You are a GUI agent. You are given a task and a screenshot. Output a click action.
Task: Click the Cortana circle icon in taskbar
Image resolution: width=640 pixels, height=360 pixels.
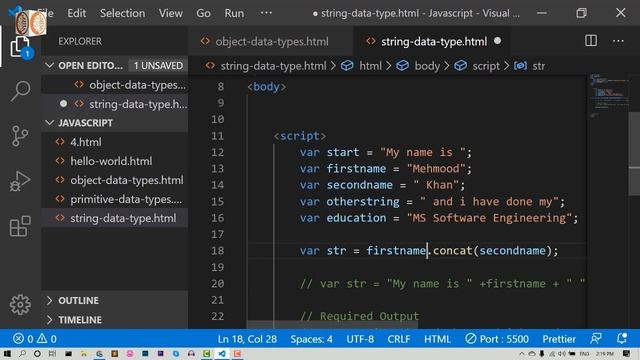pos(37,353)
